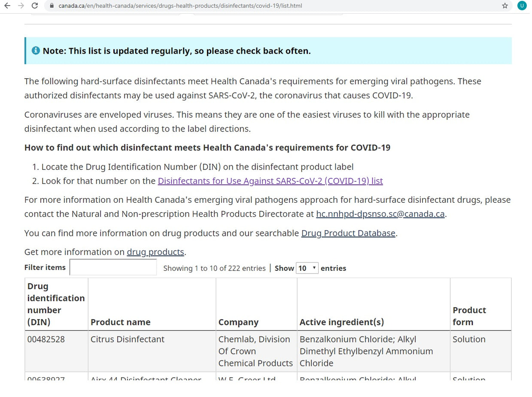Screen dimensions: 532x397
Task: Sort by the Company column header
Action: coord(238,322)
